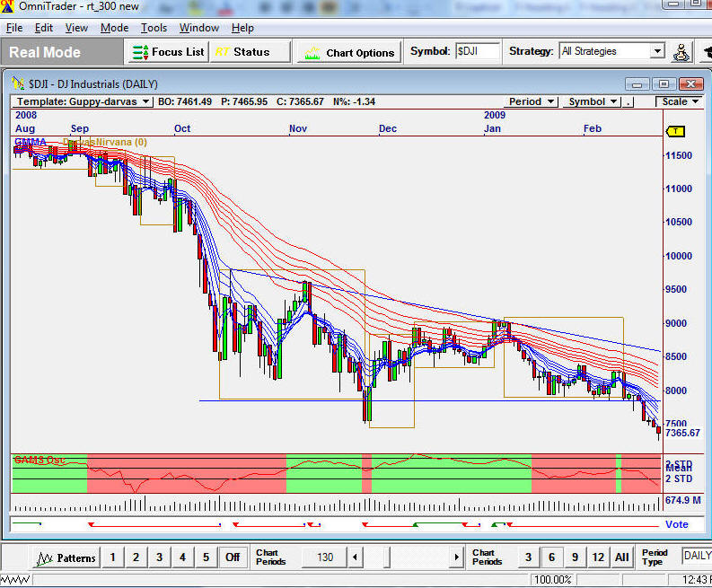Click the 674.9 M volume value

coord(683,500)
